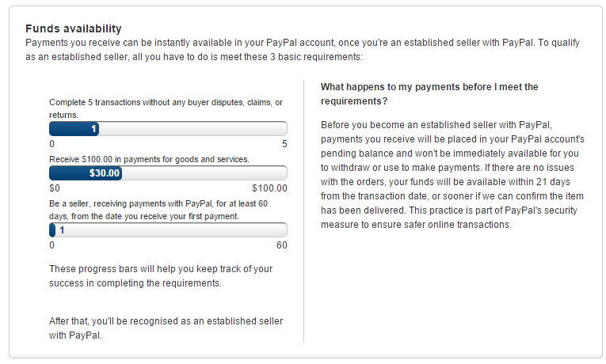The image size is (606, 364).
Task: Click the '5' end label of transactions bar
Action: coord(284,144)
